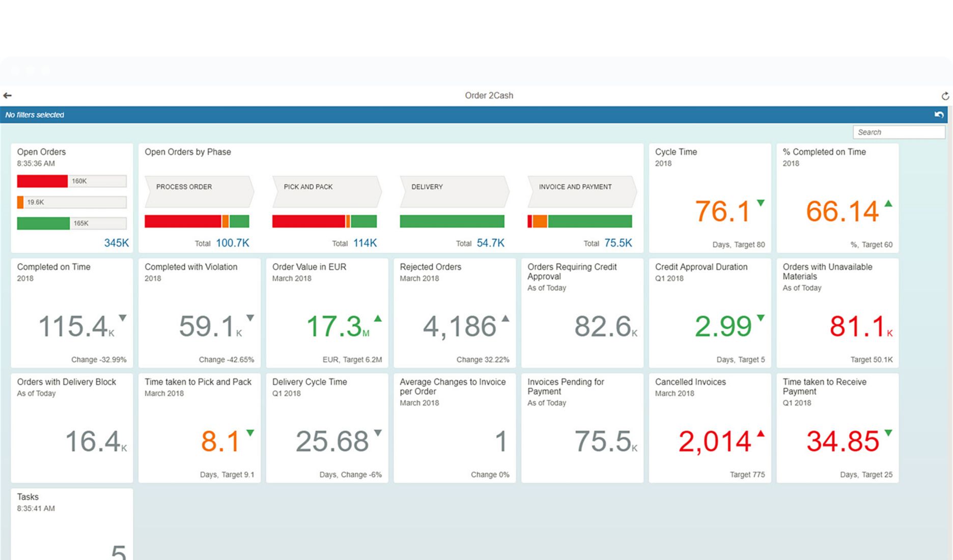Image resolution: width=953 pixels, height=560 pixels.
Task: Select the Delivery phase chevron
Action: [454, 191]
